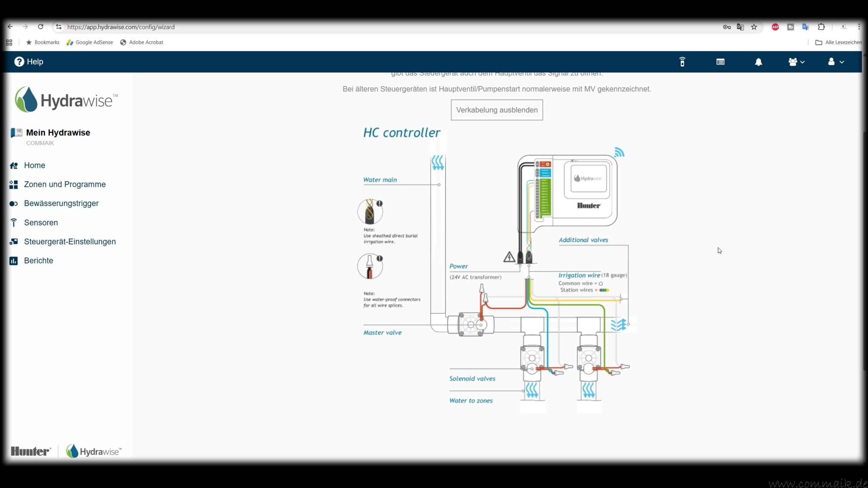
Task: Open Google AdSense bookmark
Action: point(90,42)
